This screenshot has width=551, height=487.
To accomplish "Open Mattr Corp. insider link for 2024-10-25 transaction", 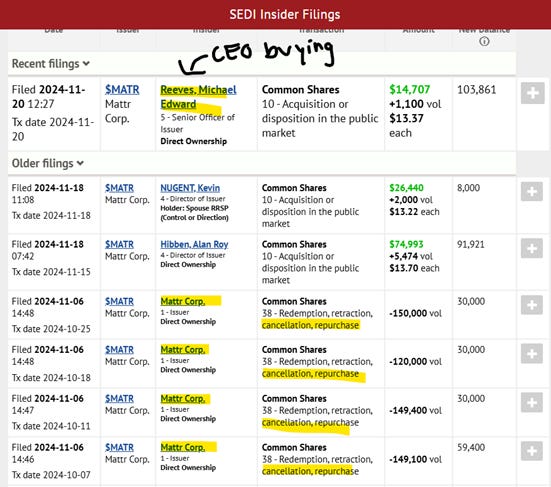I will coord(183,301).
